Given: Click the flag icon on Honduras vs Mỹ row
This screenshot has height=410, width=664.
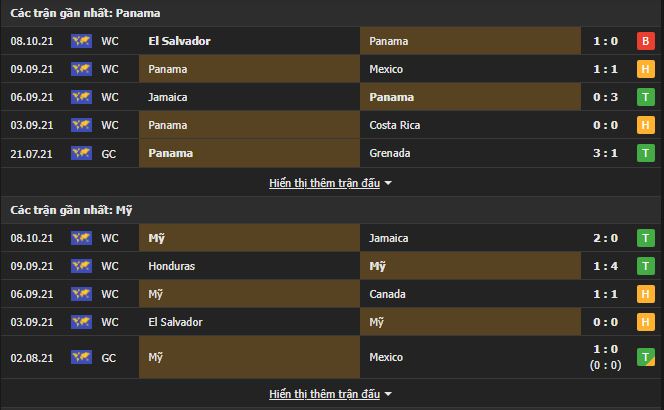Looking at the screenshot, I should (81, 266).
